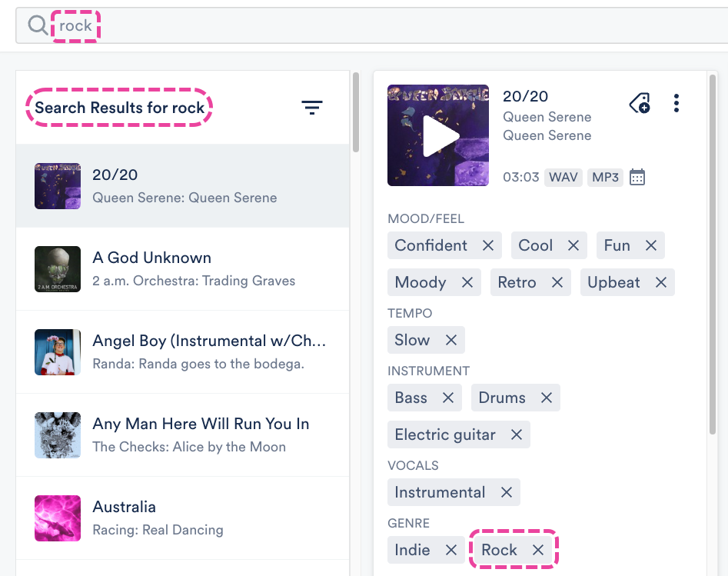Click the results list scrollbar

(x=356, y=112)
